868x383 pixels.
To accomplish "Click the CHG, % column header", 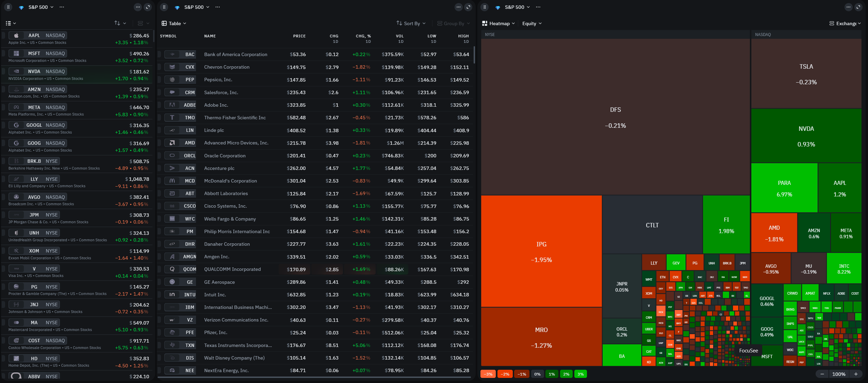I will pyautogui.click(x=363, y=36).
